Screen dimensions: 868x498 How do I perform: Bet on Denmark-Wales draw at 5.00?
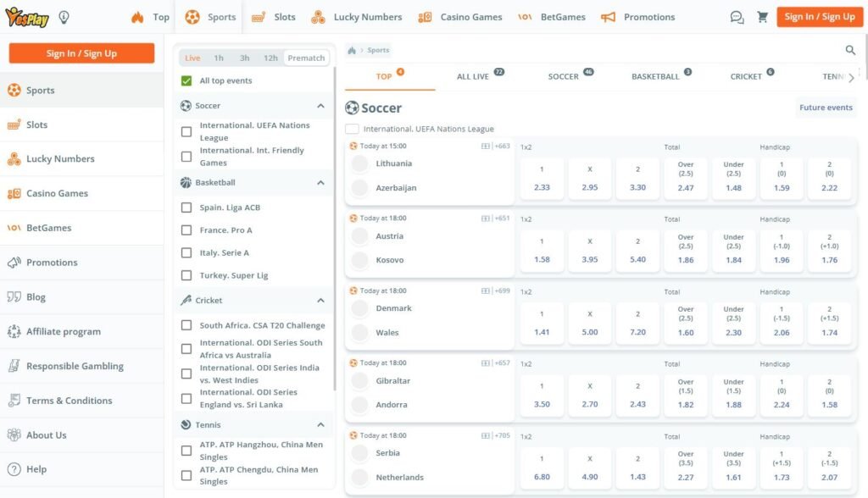590,323
